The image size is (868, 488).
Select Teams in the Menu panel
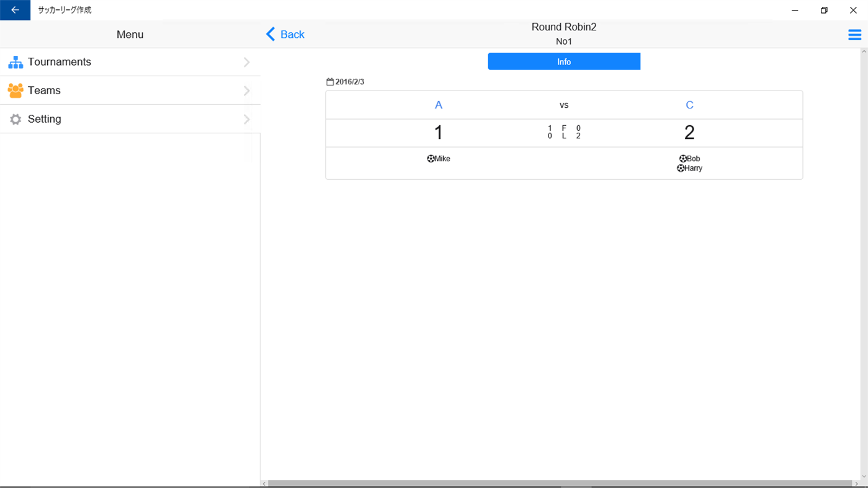44,90
